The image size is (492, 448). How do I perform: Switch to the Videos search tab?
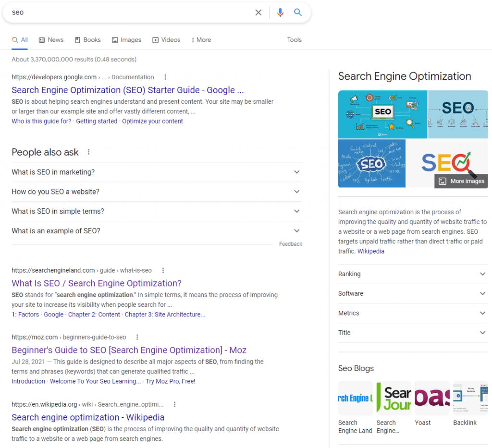166,40
